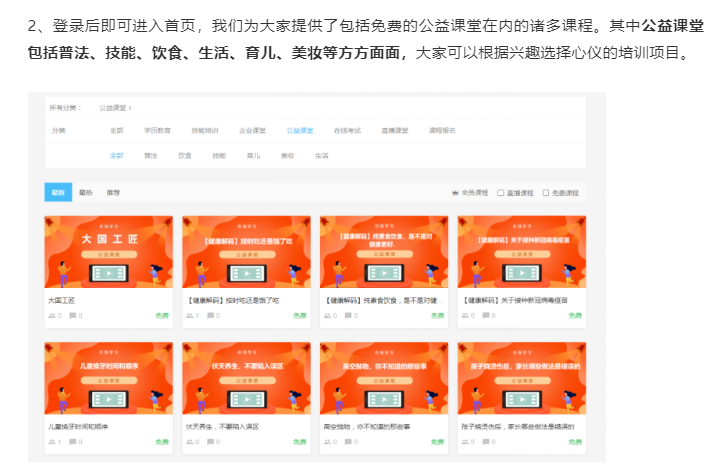Click comment icon on 伏天养生 card

point(210,442)
